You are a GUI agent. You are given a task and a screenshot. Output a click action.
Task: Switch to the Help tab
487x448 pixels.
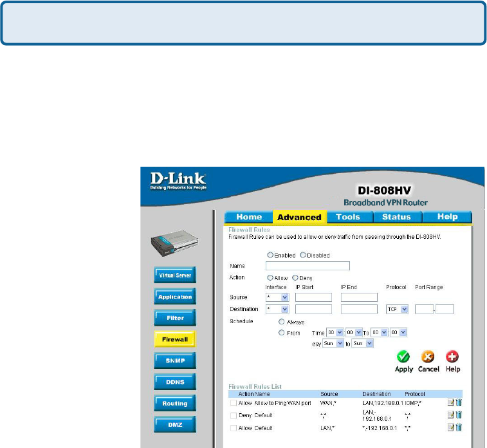pyautogui.click(x=447, y=217)
